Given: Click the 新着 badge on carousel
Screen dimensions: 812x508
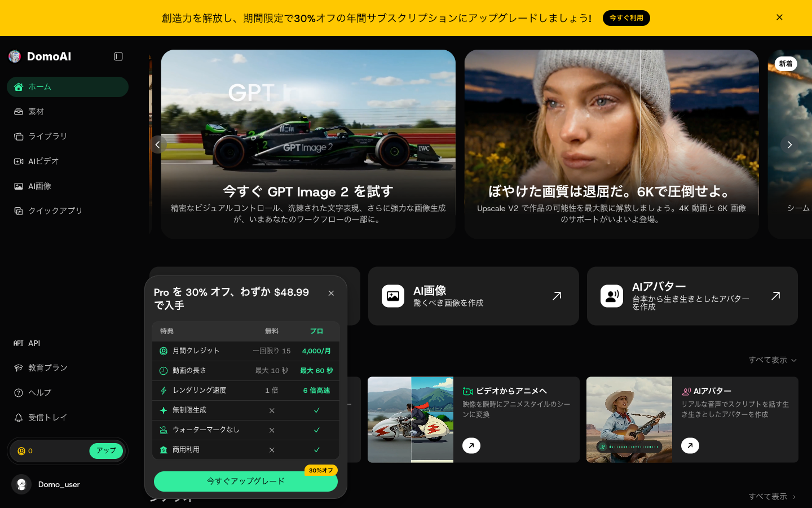Looking at the screenshot, I should point(785,64).
